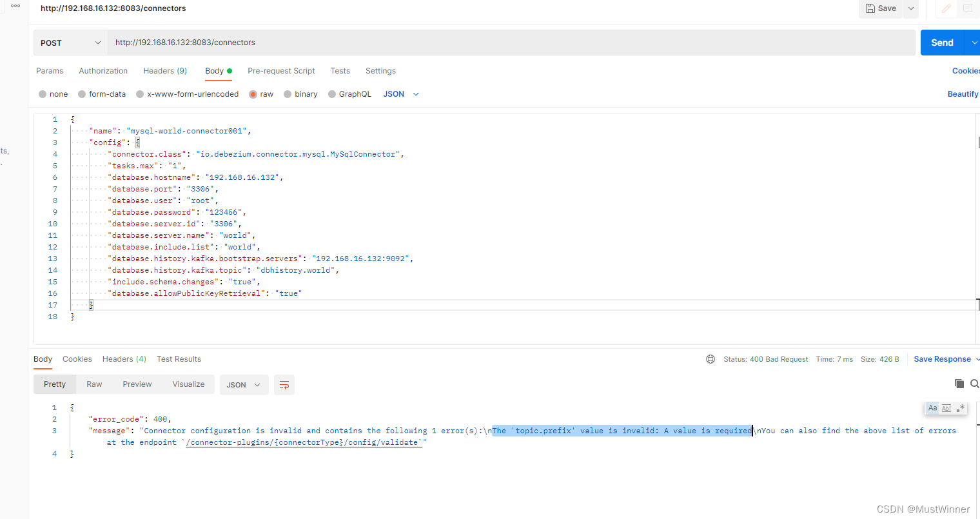Click the "database.allowPublicKeyRetrieval" line
The width and height of the screenshot is (980, 519).
click(x=204, y=293)
